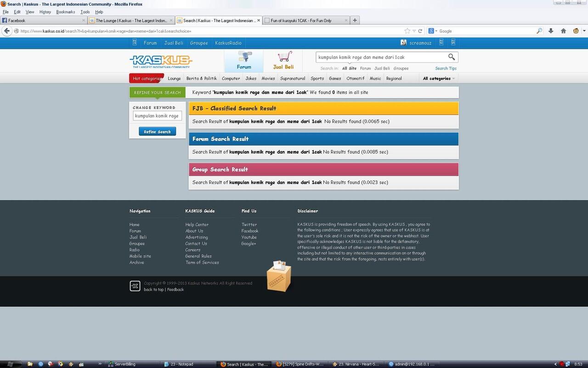The width and height of the screenshot is (588, 368).
Task: Click the screamouz user avatar
Action: pyautogui.click(x=404, y=42)
